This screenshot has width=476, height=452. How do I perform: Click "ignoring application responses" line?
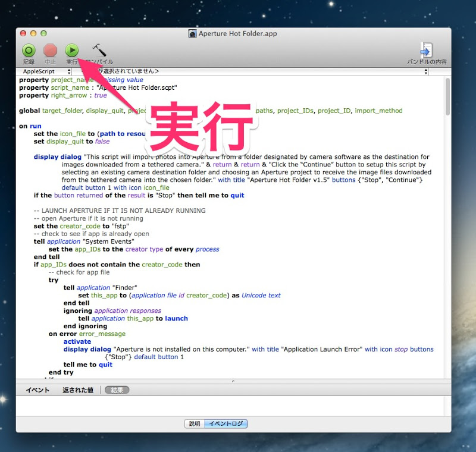pyautogui.click(x=112, y=311)
